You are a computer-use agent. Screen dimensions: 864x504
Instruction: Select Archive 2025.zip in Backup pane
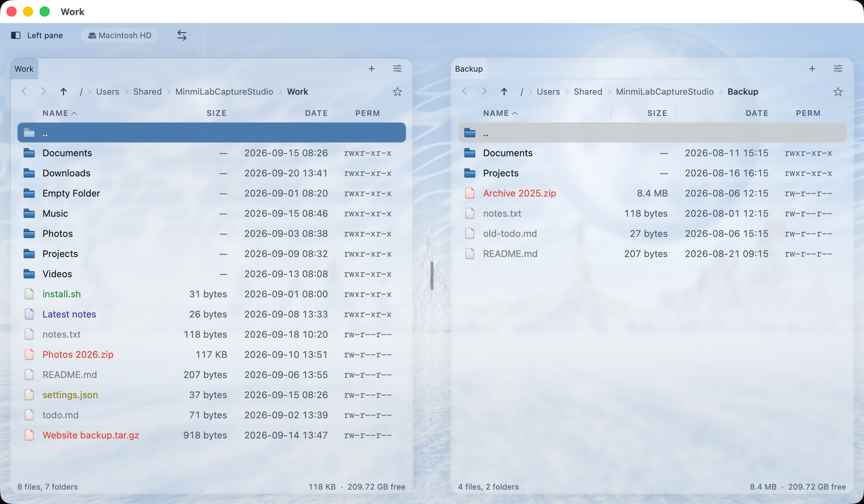[x=652, y=193]
